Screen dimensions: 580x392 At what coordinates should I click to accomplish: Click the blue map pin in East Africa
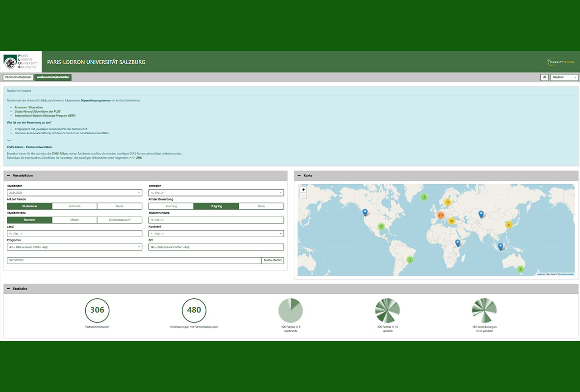457,243
